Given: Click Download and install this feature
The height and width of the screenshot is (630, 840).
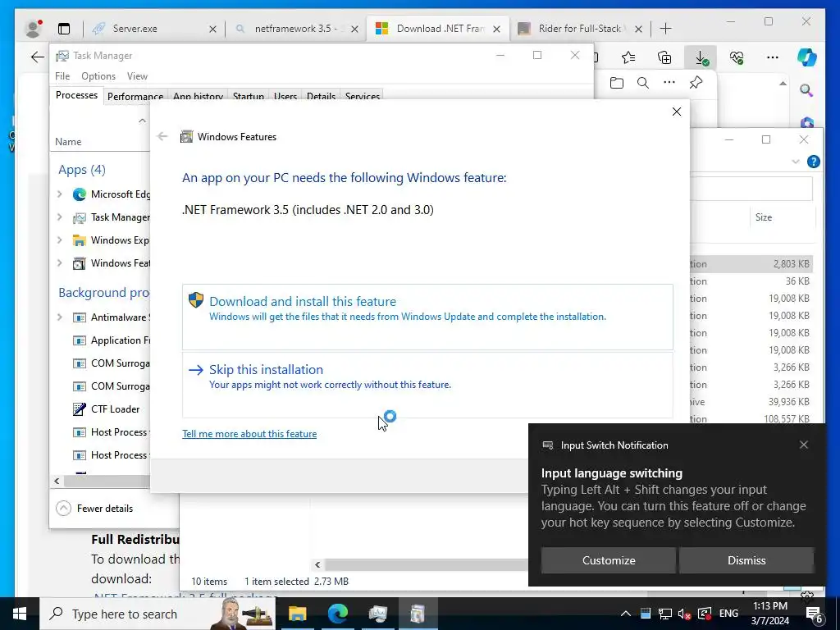Looking at the screenshot, I should point(427,317).
